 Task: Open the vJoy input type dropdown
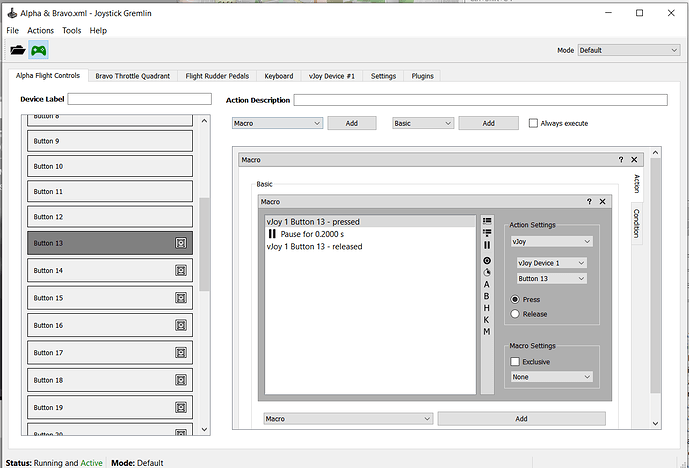(x=551, y=241)
